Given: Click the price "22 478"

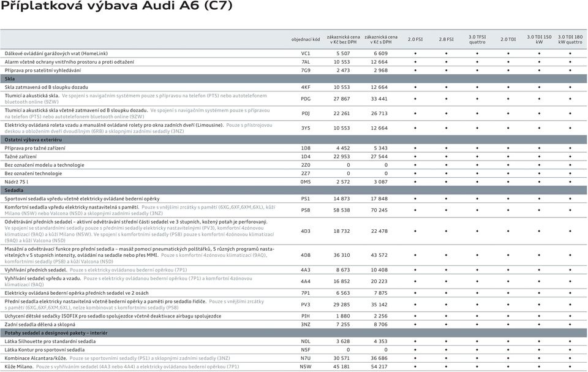Looking at the screenshot, I should click(379, 231).
